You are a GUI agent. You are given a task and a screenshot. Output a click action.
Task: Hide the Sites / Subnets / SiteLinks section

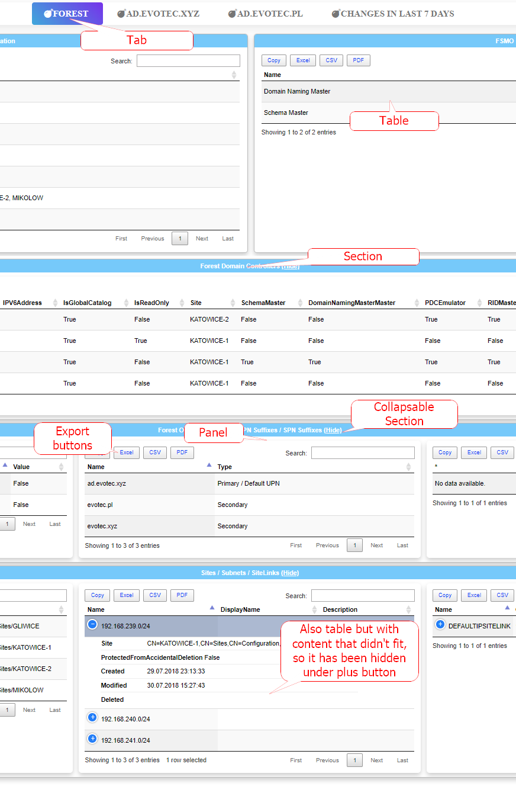(290, 573)
